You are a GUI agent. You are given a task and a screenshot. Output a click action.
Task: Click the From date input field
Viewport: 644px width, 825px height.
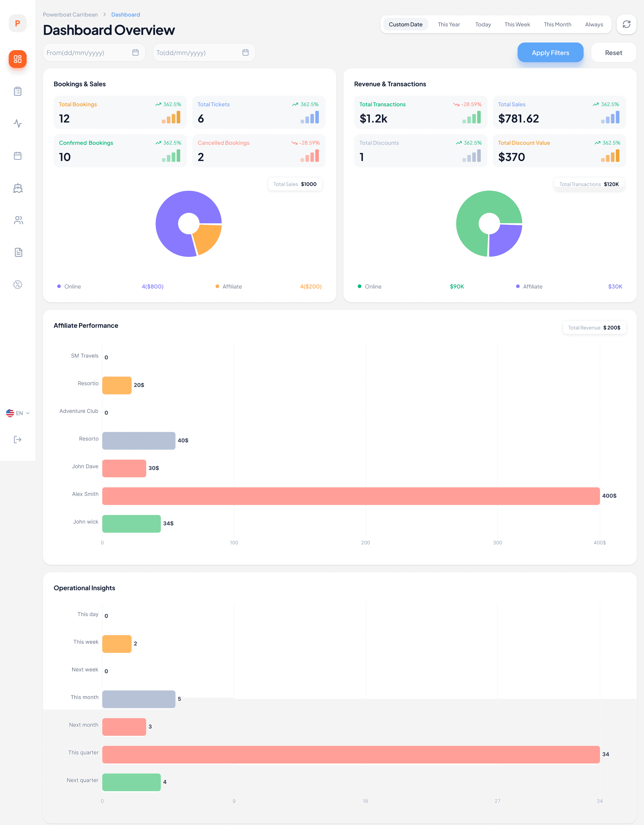(x=94, y=53)
